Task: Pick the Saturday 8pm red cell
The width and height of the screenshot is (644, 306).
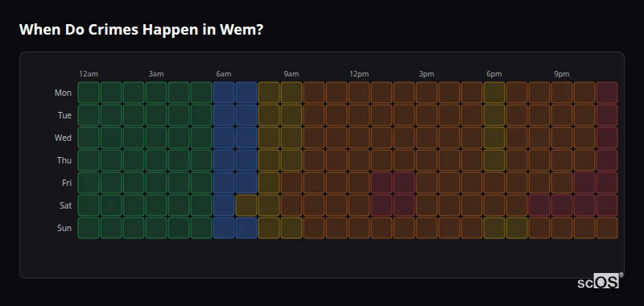Action: (539, 205)
